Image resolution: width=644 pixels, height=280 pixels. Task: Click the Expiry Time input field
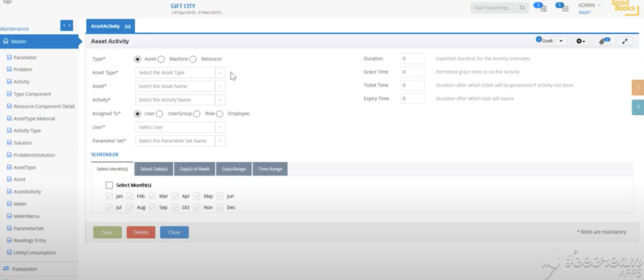pos(412,98)
